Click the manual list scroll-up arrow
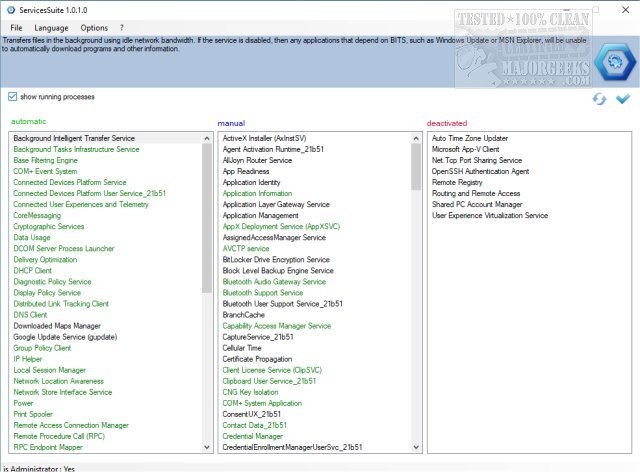The image size is (640, 472). coord(416,138)
